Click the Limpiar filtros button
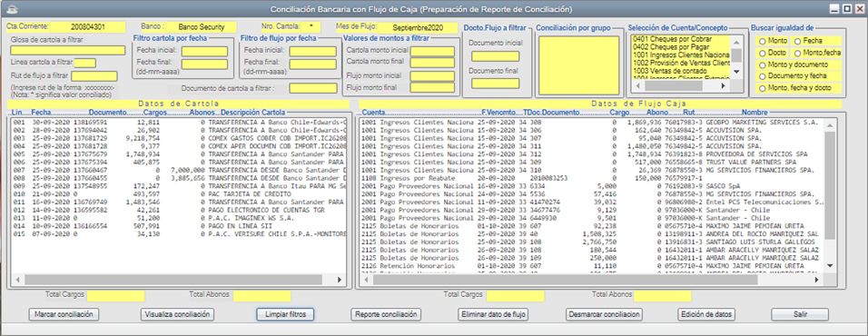 click(286, 314)
